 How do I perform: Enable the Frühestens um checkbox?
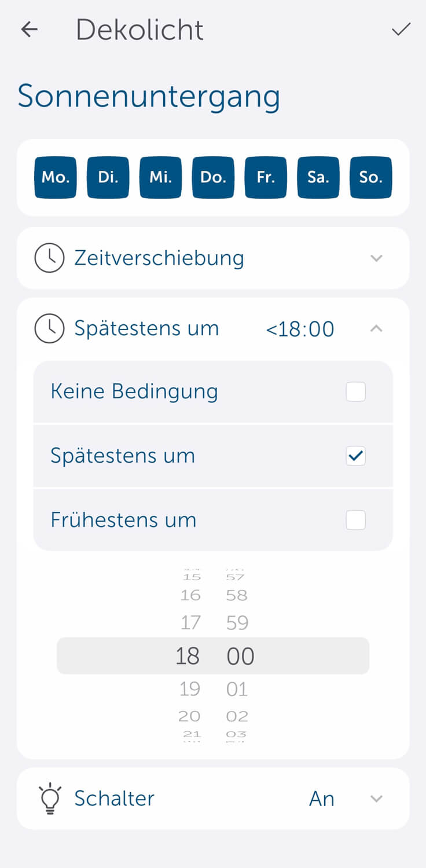[355, 521]
